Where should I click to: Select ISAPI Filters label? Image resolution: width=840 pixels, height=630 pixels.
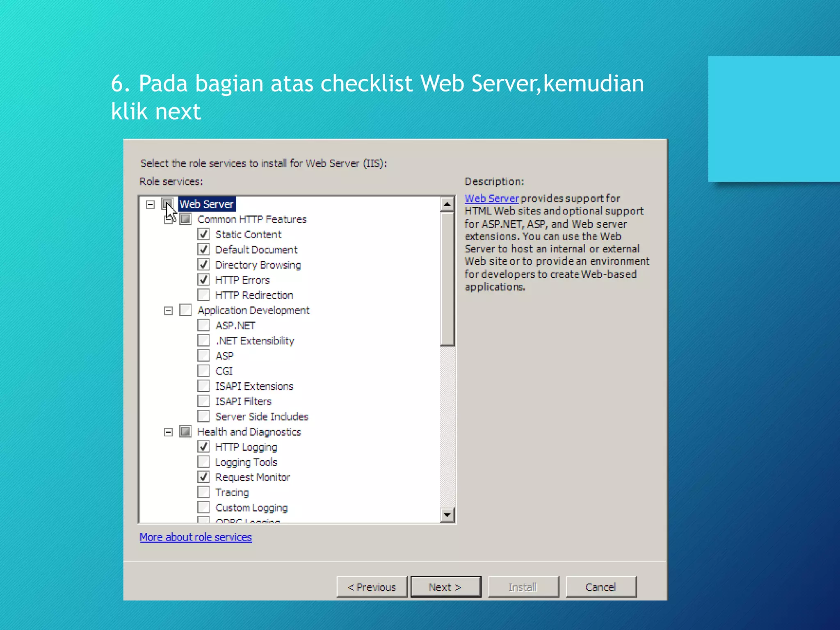pyautogui.click(x=244, y=402)
